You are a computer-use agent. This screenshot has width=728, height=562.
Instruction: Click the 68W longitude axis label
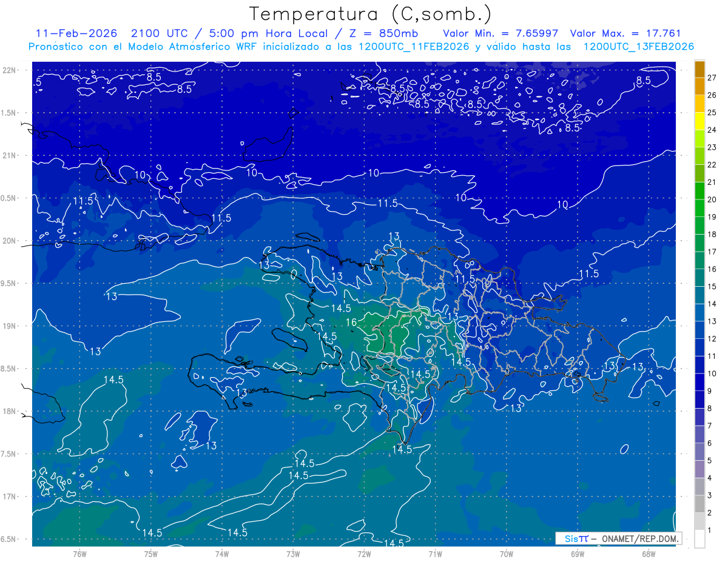coord(648,554)
